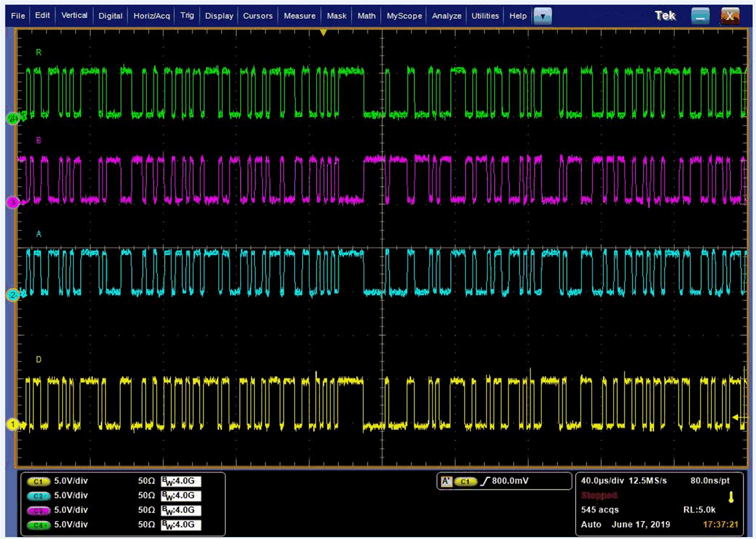Open the blue dropdown arrow beside Help
The height and width of the screenshot is (539, 756).
tap(542, 16)
